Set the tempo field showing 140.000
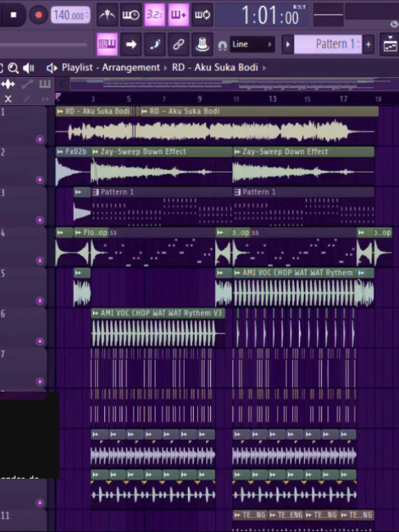This screenshot has height=532, width=399. [71, 16]
